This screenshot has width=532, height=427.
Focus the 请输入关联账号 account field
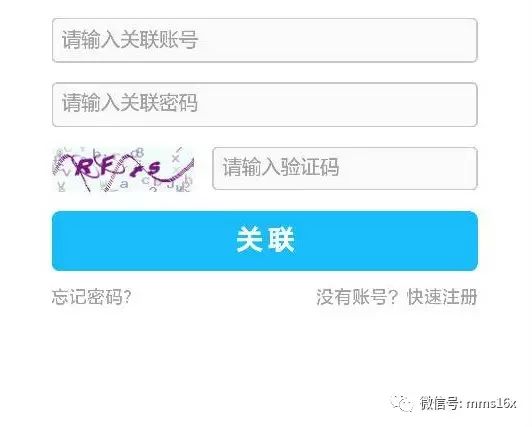click(x=265, y=40)
